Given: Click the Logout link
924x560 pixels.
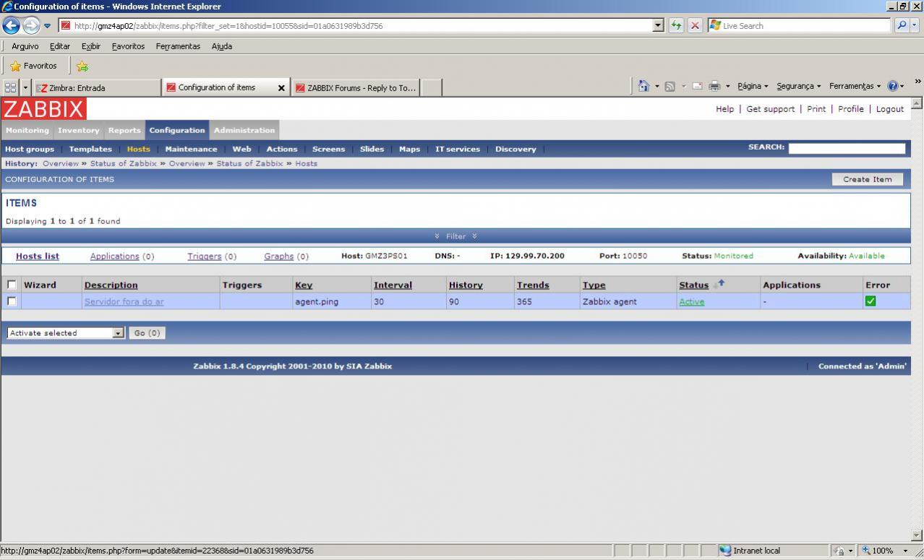Looking at the screenshot, I should coord(890,109).
